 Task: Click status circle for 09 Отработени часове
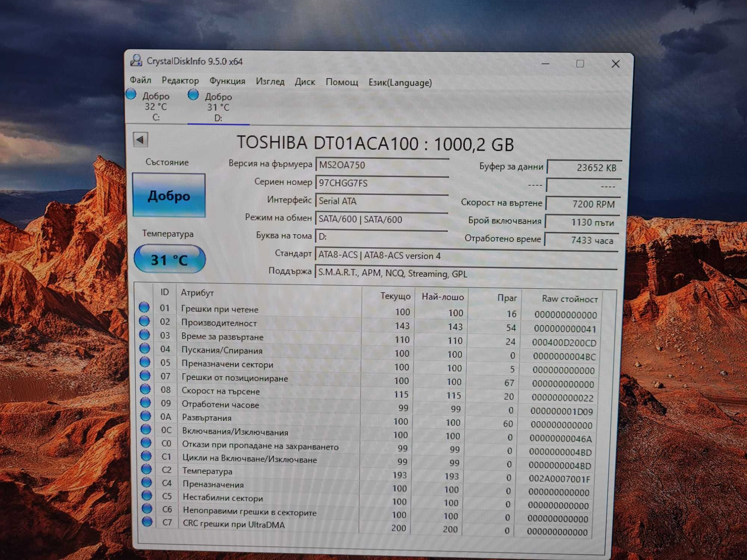145,402
